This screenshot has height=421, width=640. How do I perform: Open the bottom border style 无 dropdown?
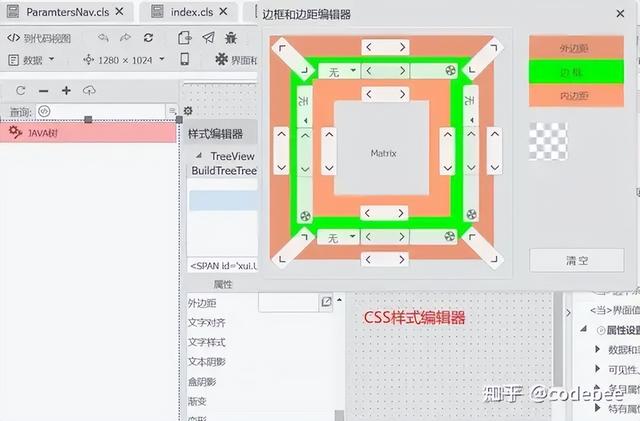coord(338,237)
